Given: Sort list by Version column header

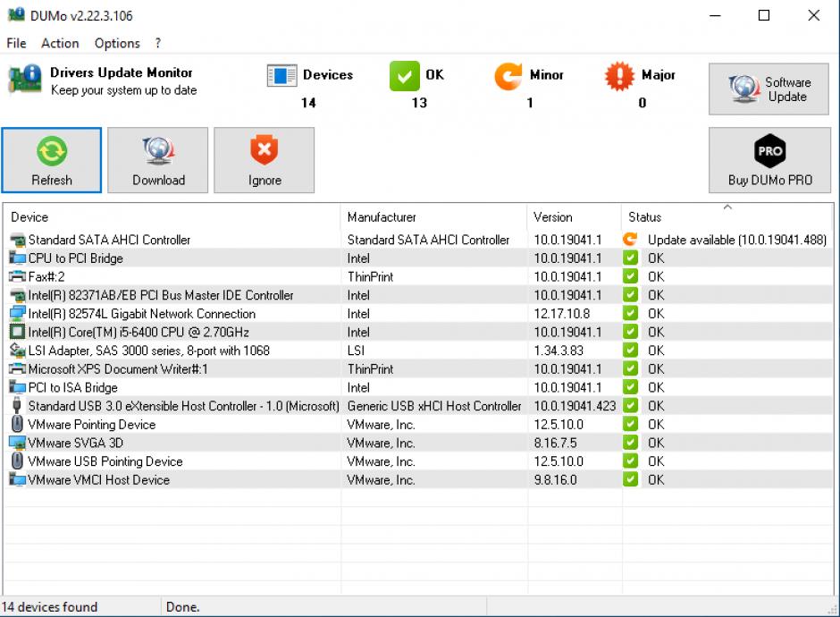Looking at the screenshot, I should (575, 217).
